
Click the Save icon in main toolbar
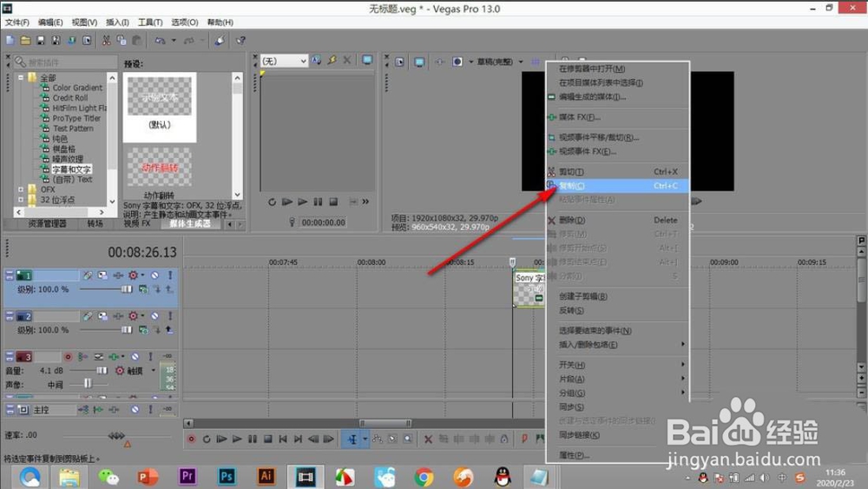point(41,41)
